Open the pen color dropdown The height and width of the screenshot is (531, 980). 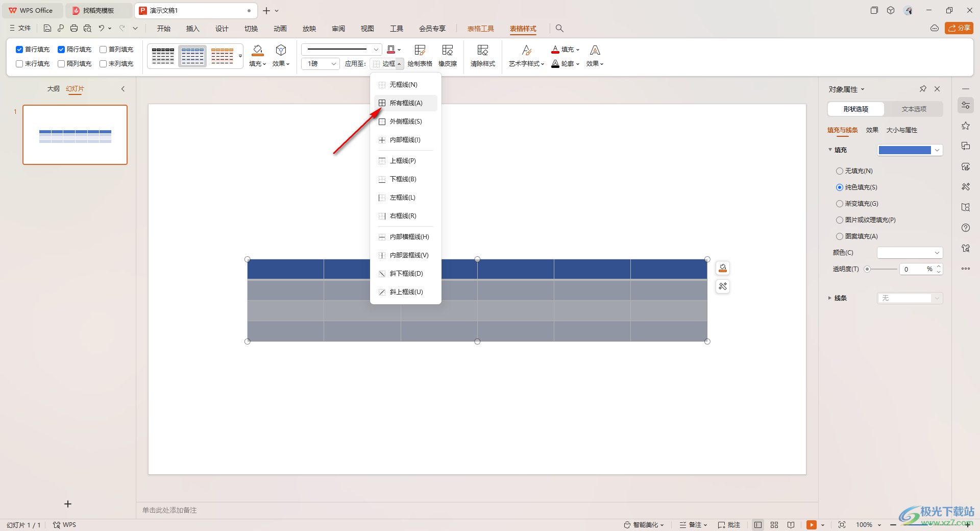[x=399, y=50]
